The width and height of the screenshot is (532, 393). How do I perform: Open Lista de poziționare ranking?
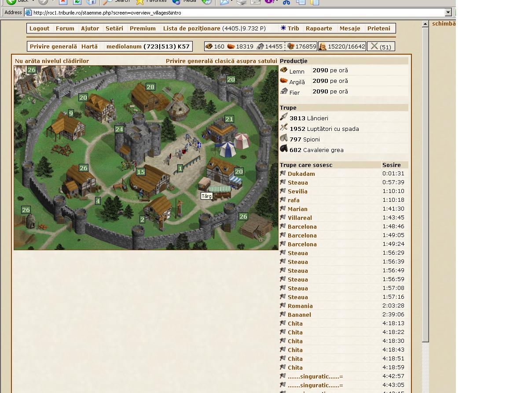tap(192, 28)
